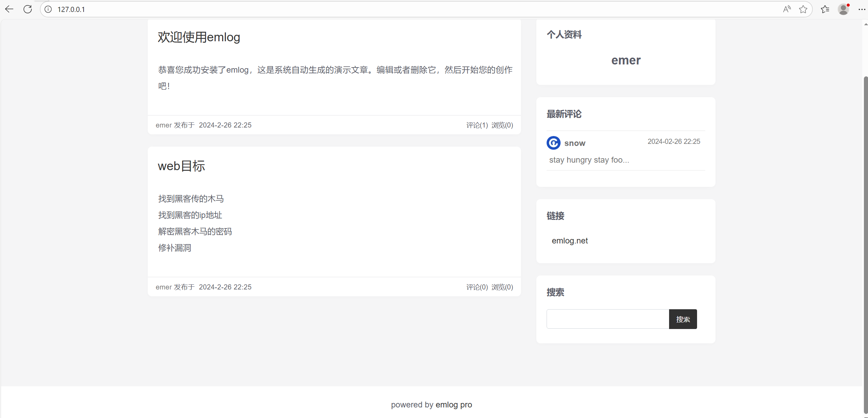Click comment date 2024-02-26 22:25
The height and width of the screenshot is (418, 868).
coord(674,141)
